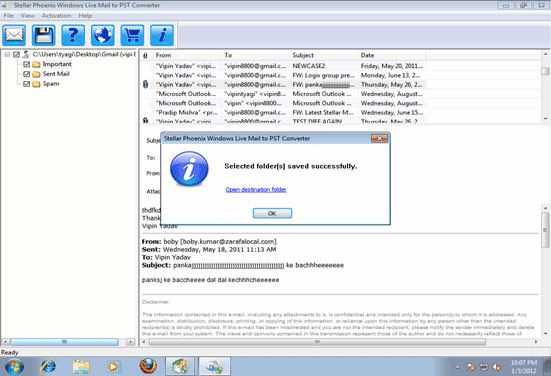Sort mail list by Subject column
The image size is (551, 376).
323,56
